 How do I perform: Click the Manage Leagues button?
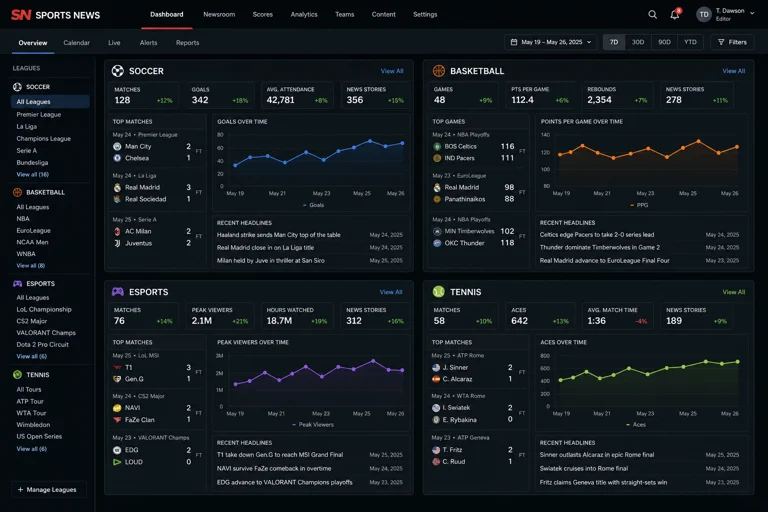point(48,489)
